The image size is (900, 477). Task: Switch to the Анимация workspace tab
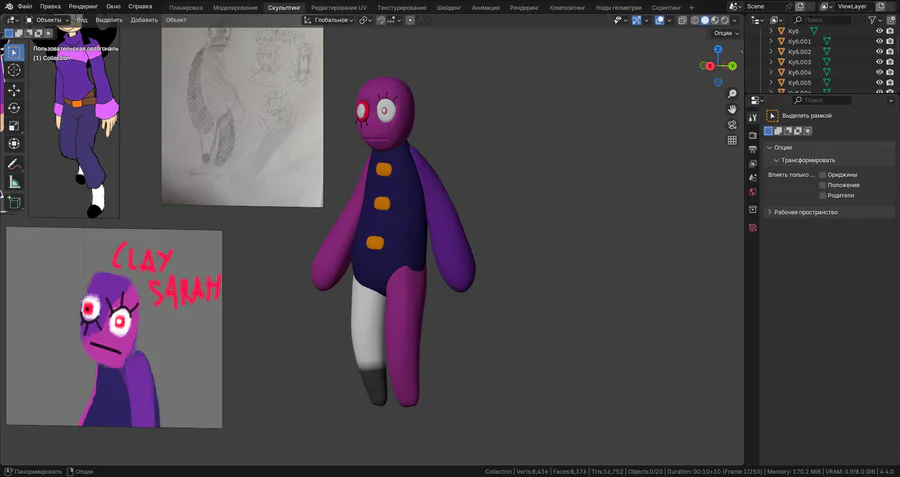[485, 7]
